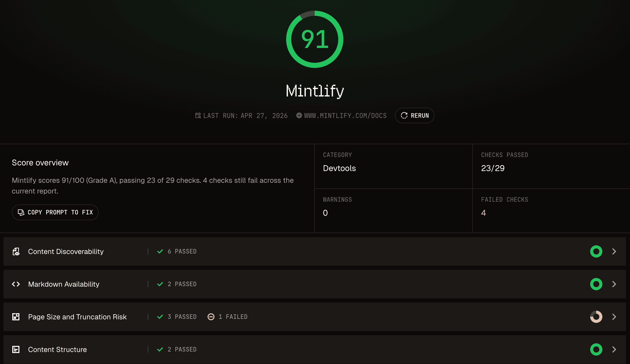The height and width of the screenshot is (364, 630).
Task: Select the Markdown Availability code icon
Action: pos(16,284)
